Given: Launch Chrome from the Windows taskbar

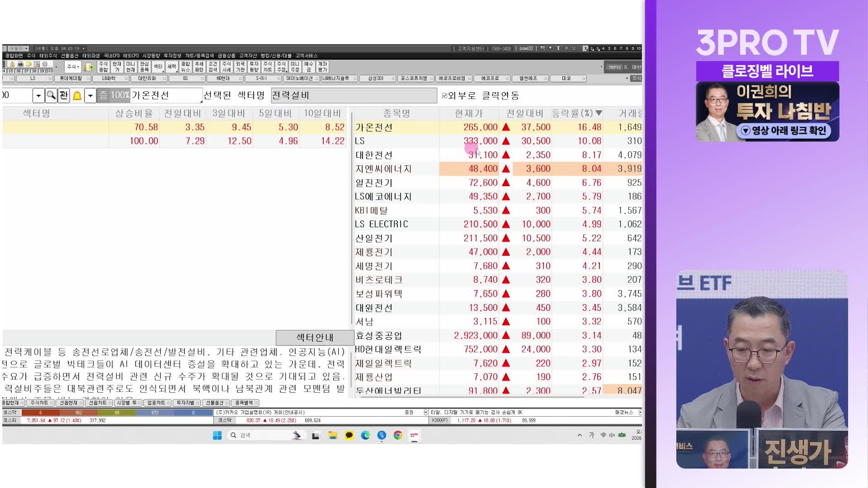Looking at the screenshot, I should [x=398, y=435].
